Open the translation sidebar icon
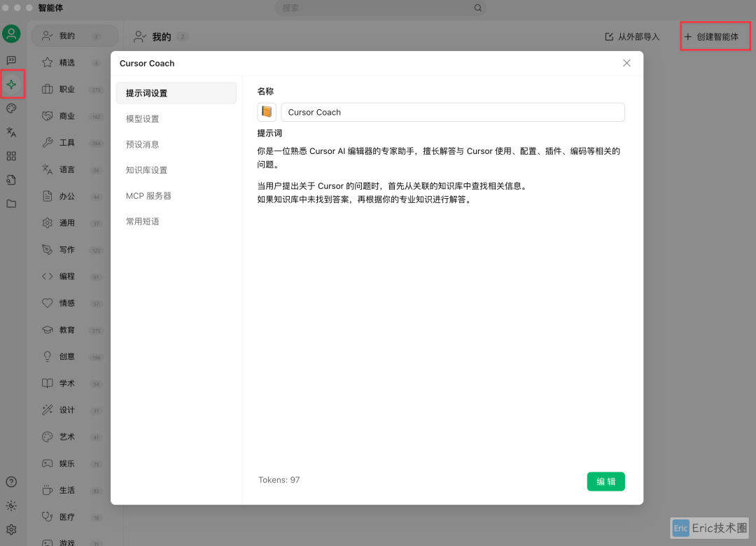 (11, 132)
